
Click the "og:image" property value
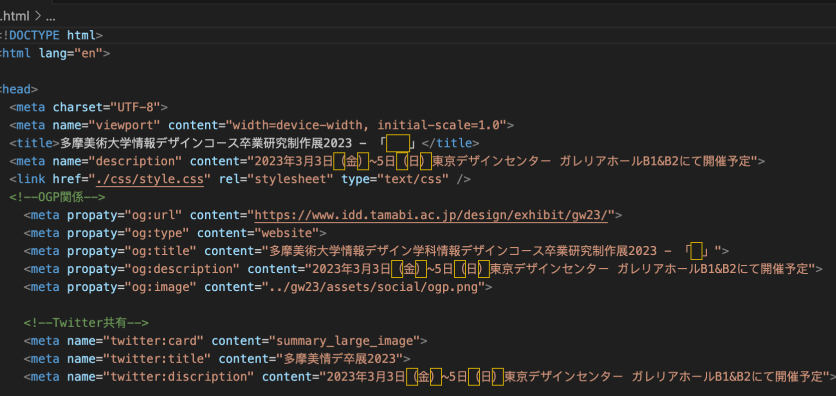click(161, 287)
